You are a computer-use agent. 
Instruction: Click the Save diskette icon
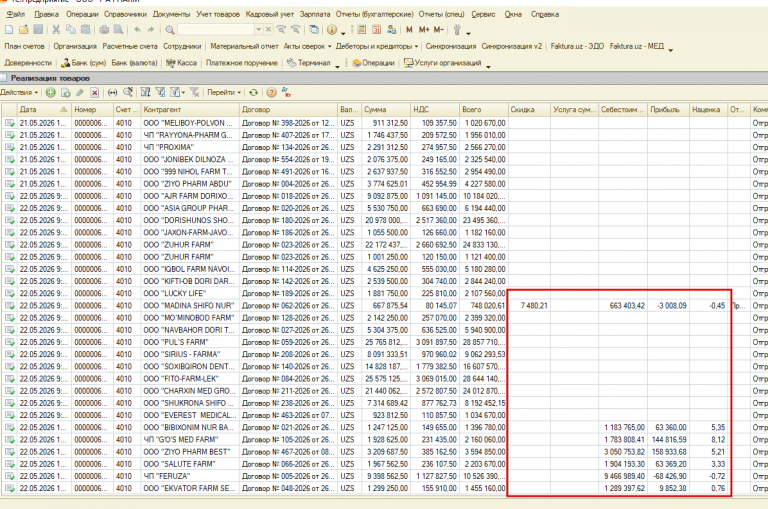(x=38, y=30)
